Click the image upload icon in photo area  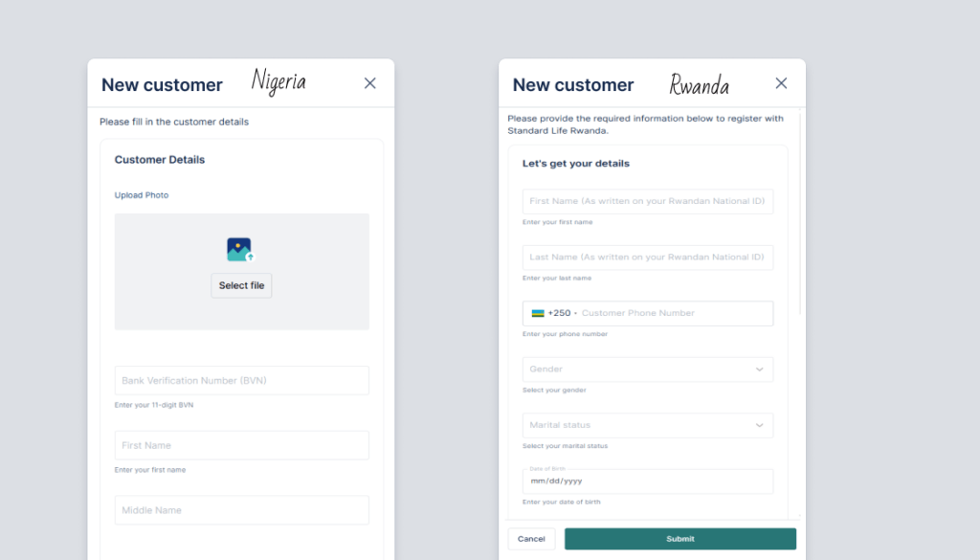[240, 250]
